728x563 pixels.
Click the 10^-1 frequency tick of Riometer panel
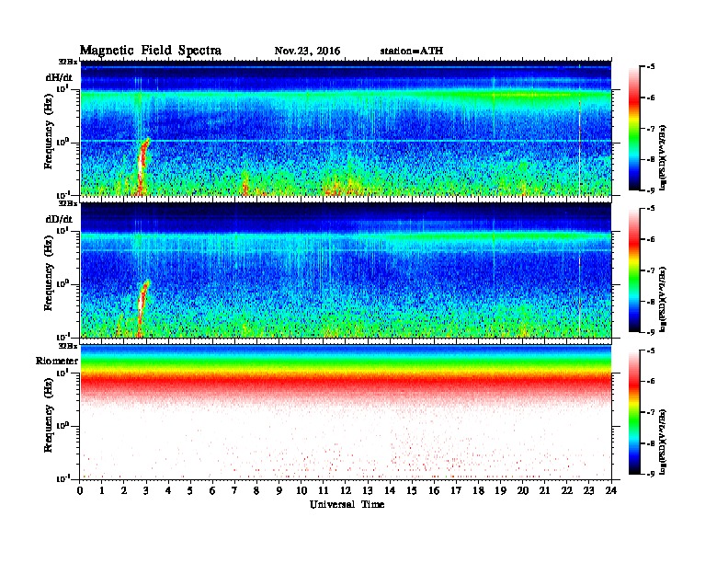(x=63, y=478)
